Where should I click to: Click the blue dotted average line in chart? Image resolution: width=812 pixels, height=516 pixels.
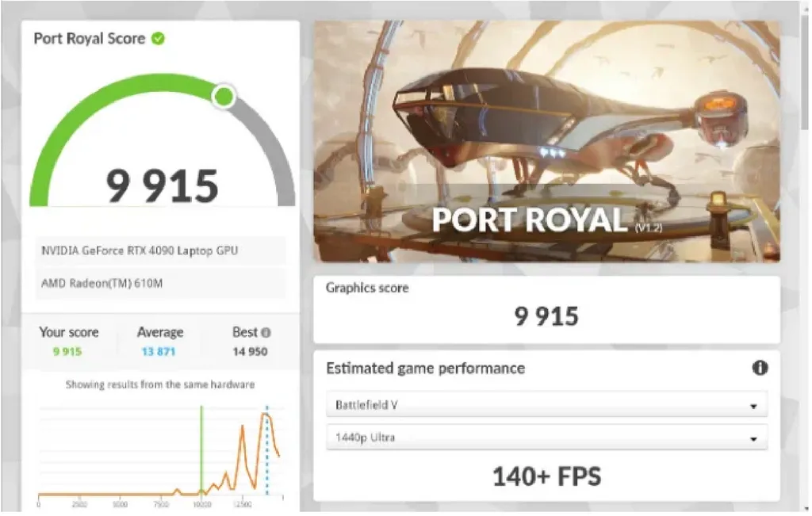pyautogui.click(x=267, y=450)
